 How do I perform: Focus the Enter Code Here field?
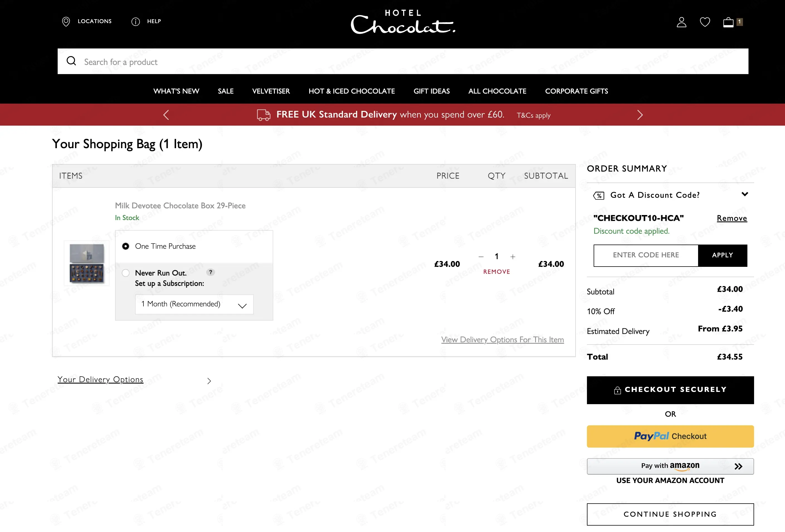(646, 255)
